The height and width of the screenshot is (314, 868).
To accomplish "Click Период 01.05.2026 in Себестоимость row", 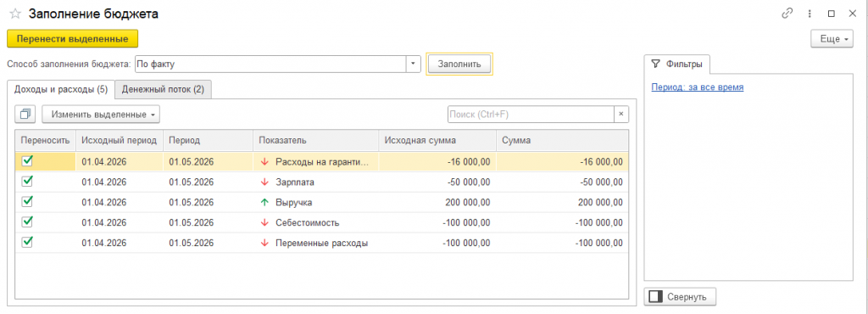I will (192, 222).
